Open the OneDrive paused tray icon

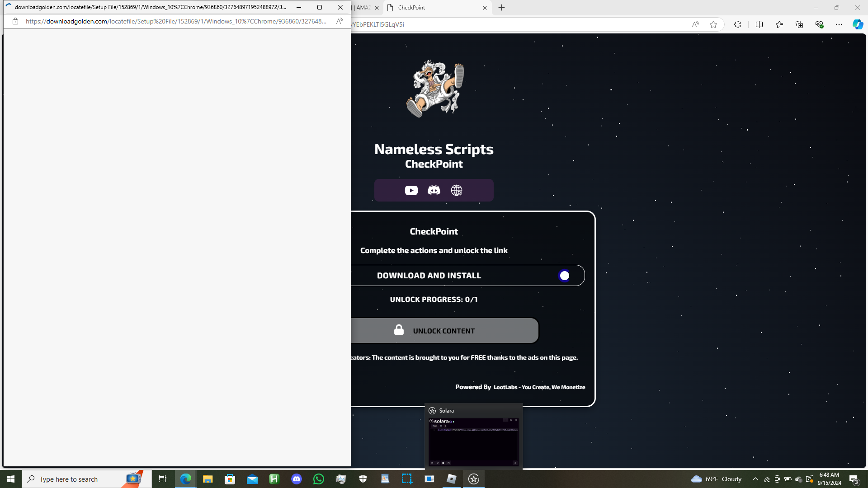pos(799,479)
